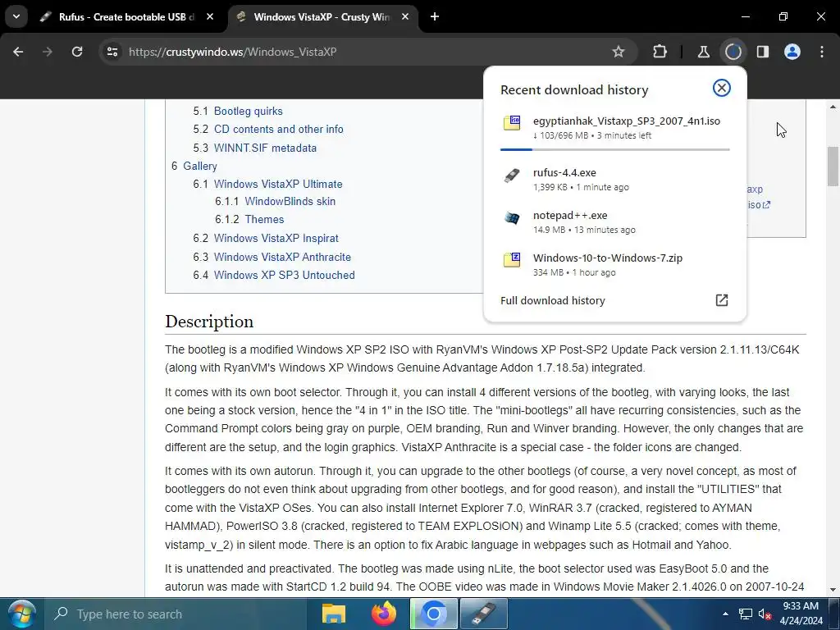The width and height of the screenshot is (840, 630).
Task: Open notepad++.exe from download list
Action: [x=615, y=222]
